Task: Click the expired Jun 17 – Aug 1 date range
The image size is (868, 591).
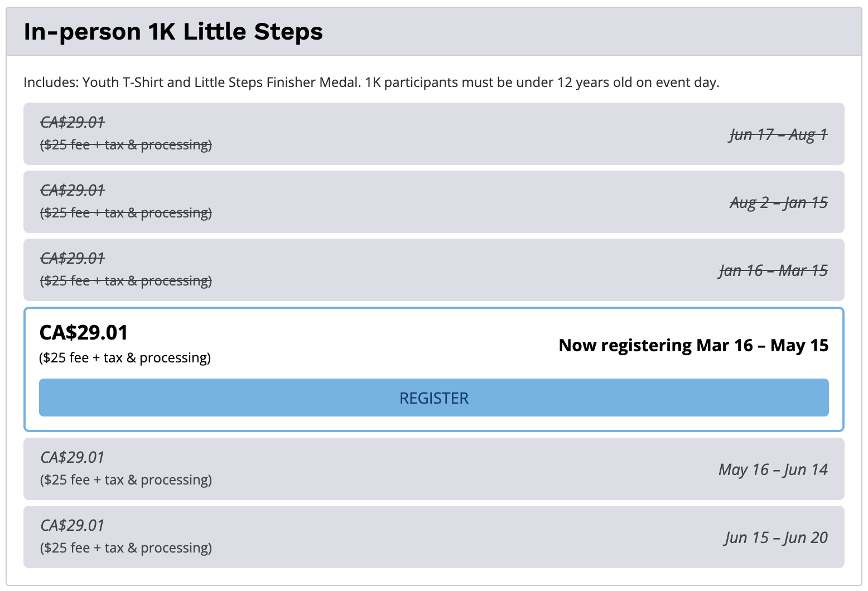Action: 778,134
